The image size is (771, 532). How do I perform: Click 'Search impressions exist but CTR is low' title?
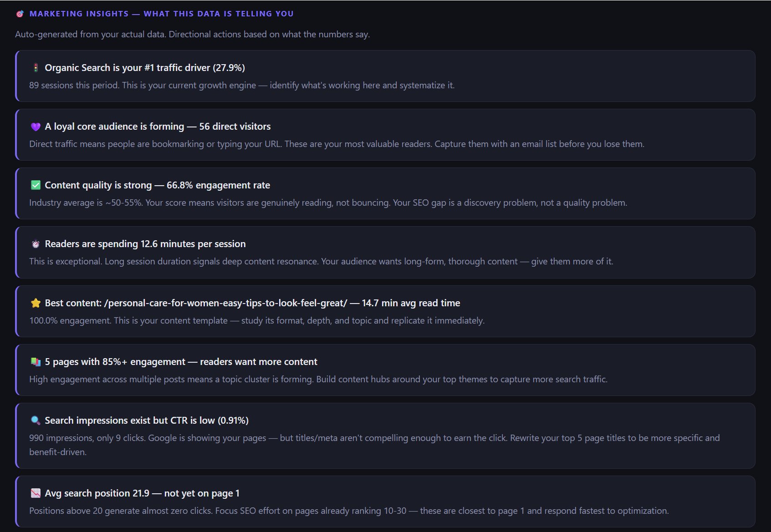147,421
